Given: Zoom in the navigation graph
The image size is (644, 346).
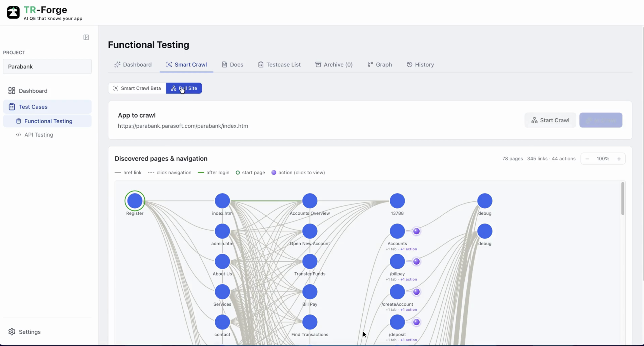Looking at the screenshot, I should tap(619, 159).
